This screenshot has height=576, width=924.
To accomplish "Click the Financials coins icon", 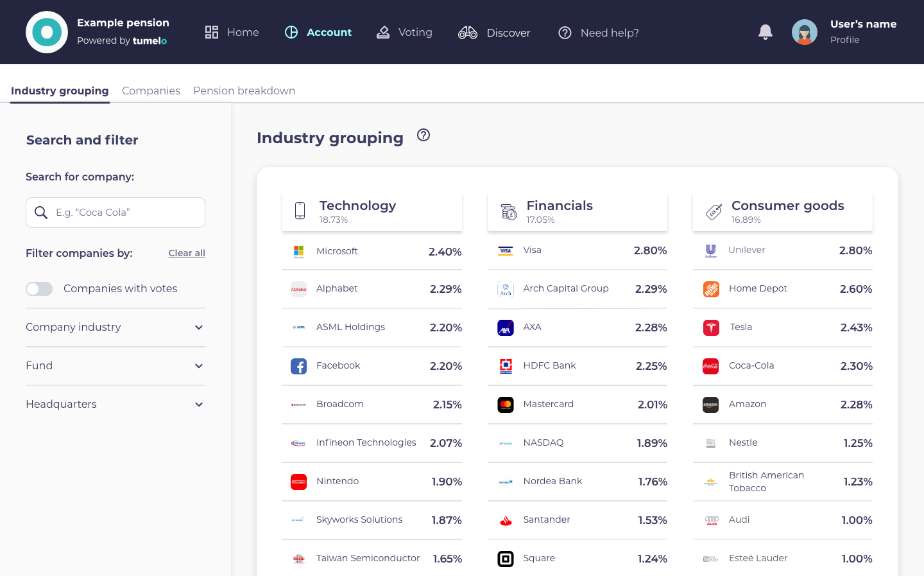I will click(x=508, y=211).
